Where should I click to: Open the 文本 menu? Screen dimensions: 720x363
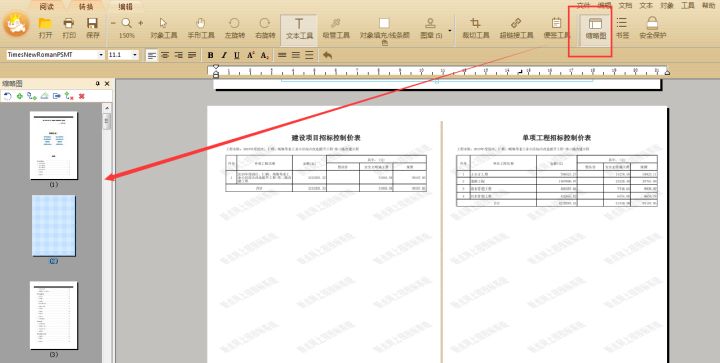click(646, 6)
